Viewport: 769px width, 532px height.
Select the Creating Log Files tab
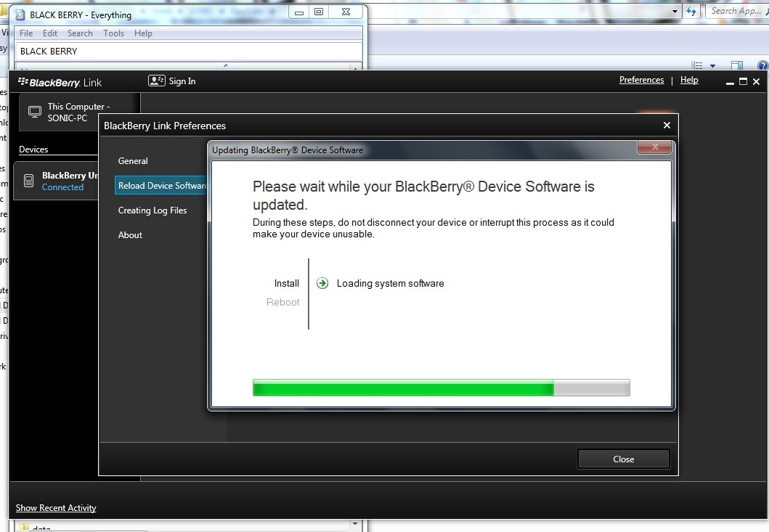[x=152, y=210]
